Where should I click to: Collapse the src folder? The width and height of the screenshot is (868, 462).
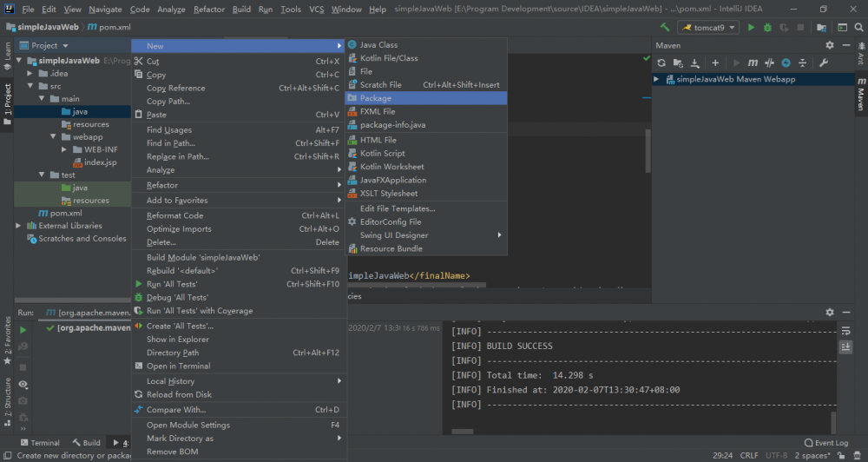30,86
